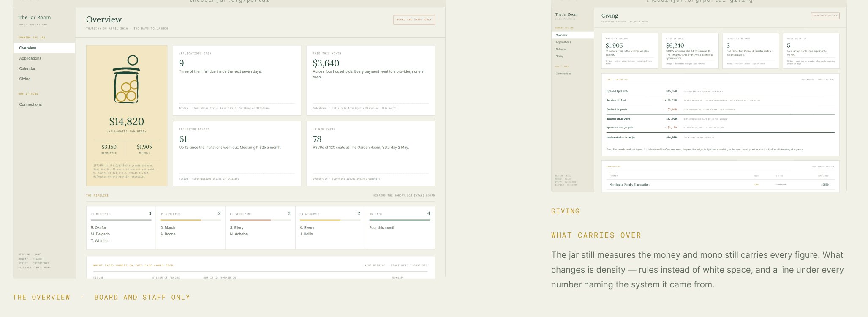Click the Four this month entry under Paid

[382, 227]
